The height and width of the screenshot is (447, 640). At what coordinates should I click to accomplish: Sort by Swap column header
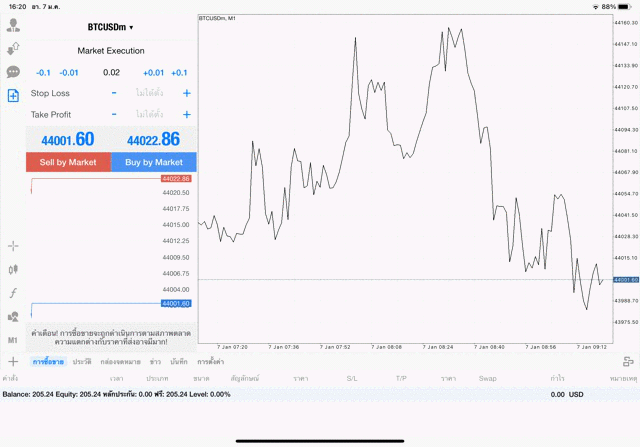(x=487, y=378)
